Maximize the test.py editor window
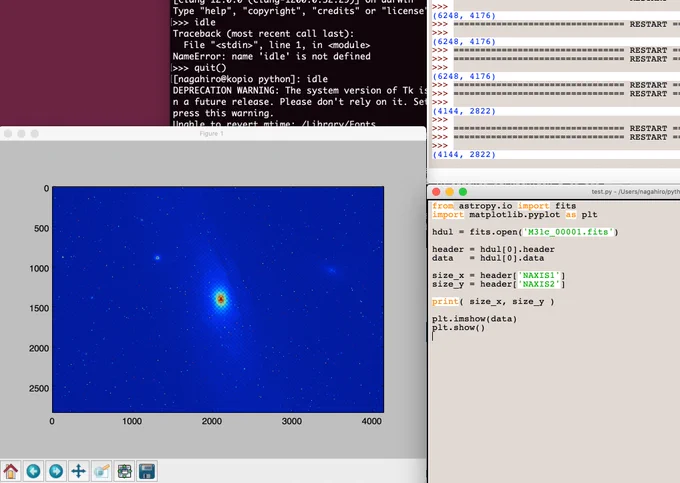680x483 pixels. click(x=463, y=192)
